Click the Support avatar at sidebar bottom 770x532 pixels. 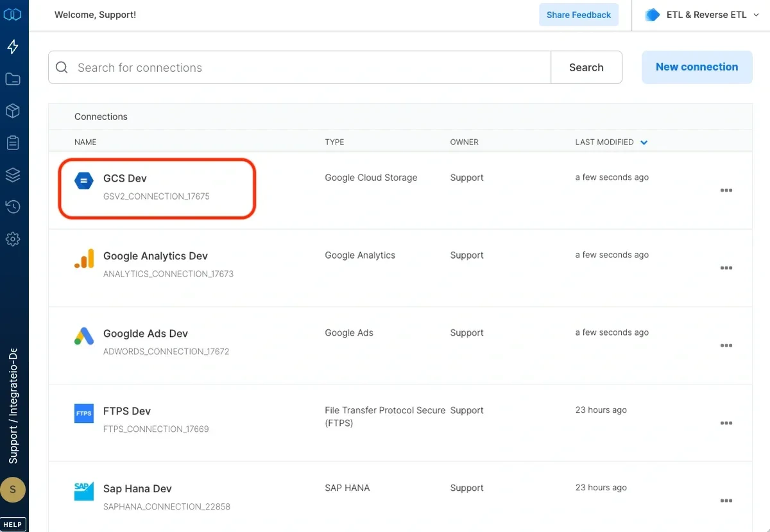[13, 489]
